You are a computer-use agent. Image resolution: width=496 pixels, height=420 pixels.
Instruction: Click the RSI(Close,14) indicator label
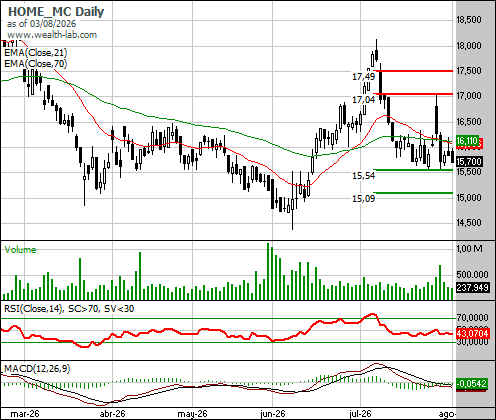pyautogui.click(x=33, y=309)
